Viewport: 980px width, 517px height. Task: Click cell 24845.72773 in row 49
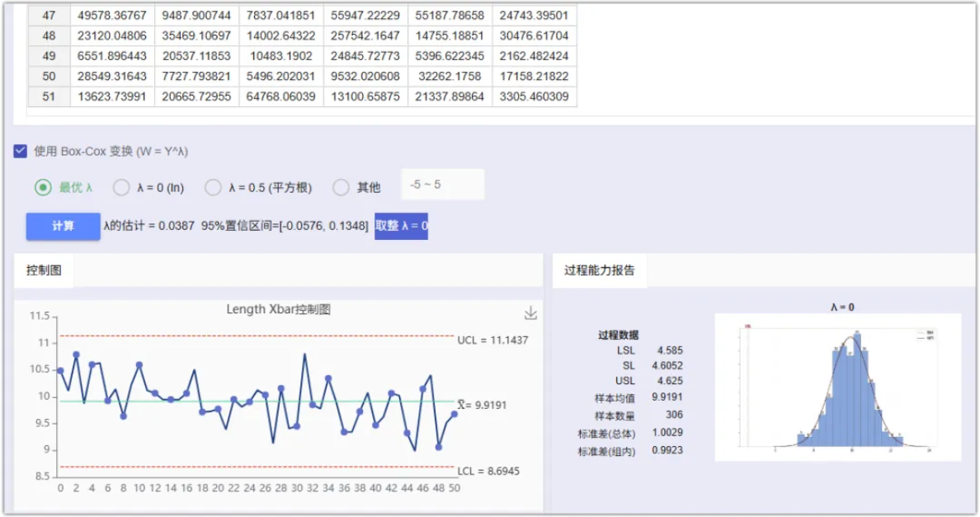click(x=365, y=56)
